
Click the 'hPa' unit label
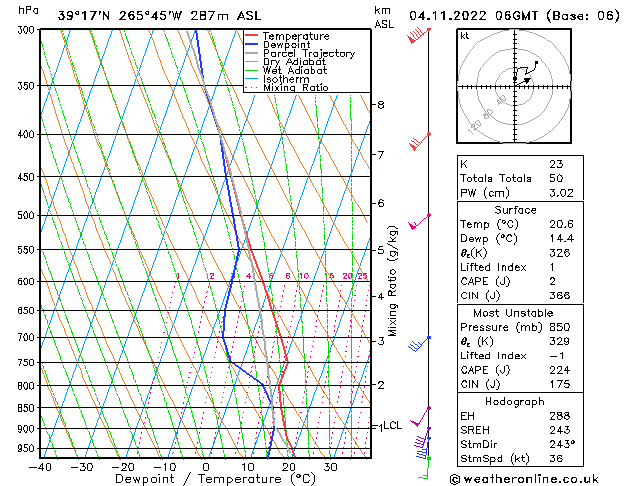pyautogui.click(x=28, y=10)
